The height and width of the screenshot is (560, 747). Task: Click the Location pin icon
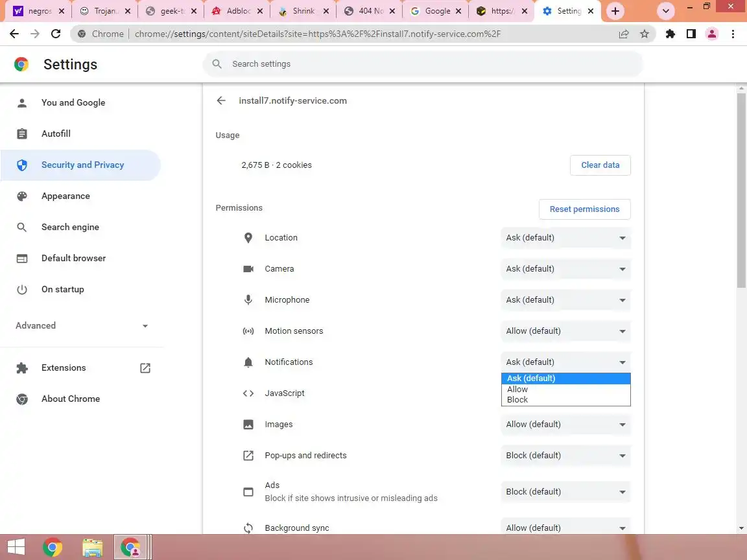(x=248, y=238)
